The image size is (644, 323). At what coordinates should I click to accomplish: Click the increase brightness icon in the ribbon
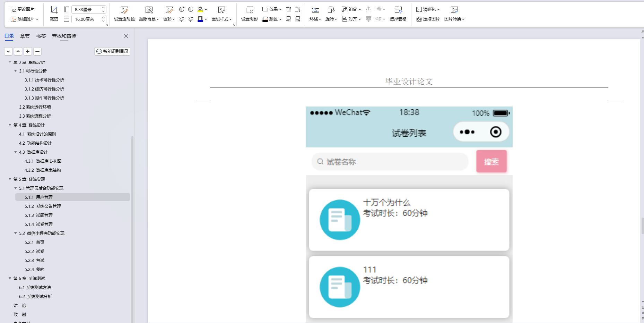(181, 19)
